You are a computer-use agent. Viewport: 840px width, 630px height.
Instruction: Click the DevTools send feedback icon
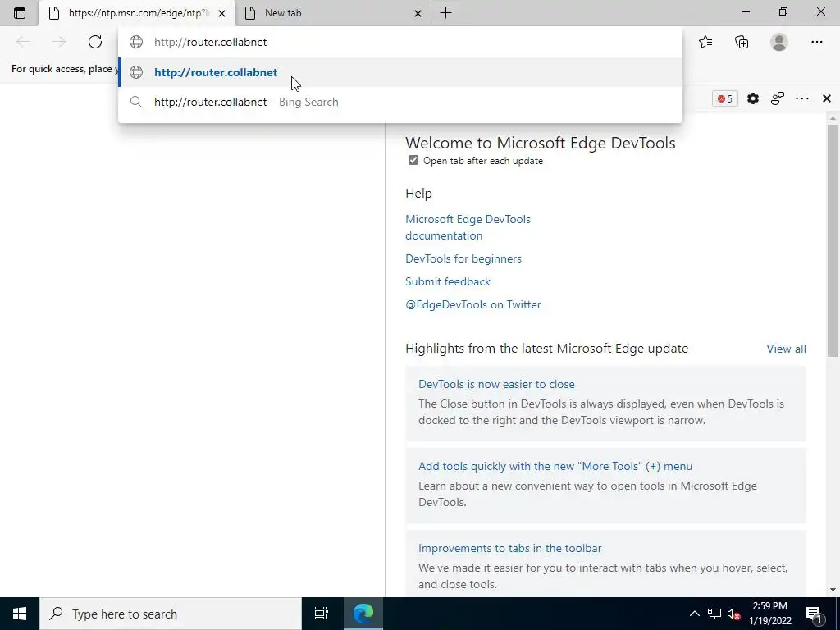tap(778, 98)
